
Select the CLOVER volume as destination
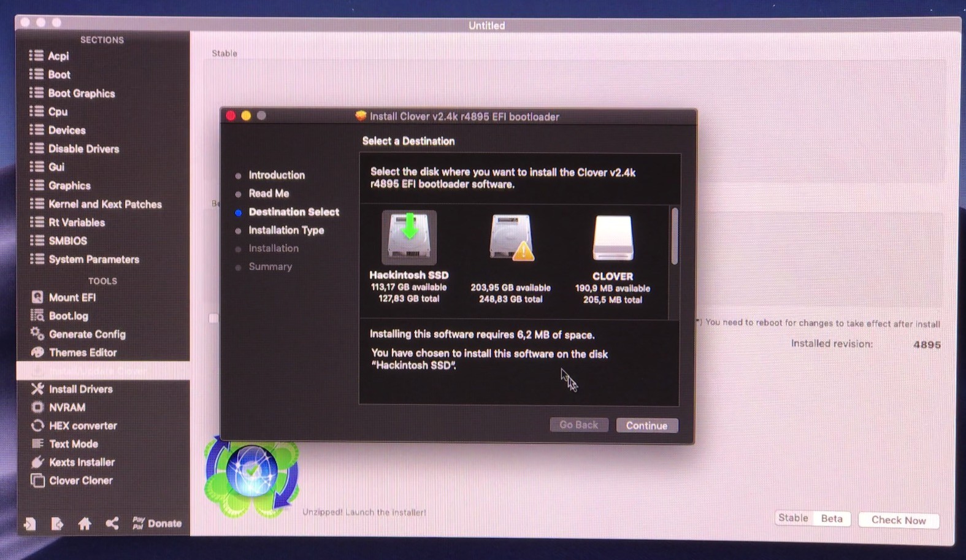pos(612,238)
